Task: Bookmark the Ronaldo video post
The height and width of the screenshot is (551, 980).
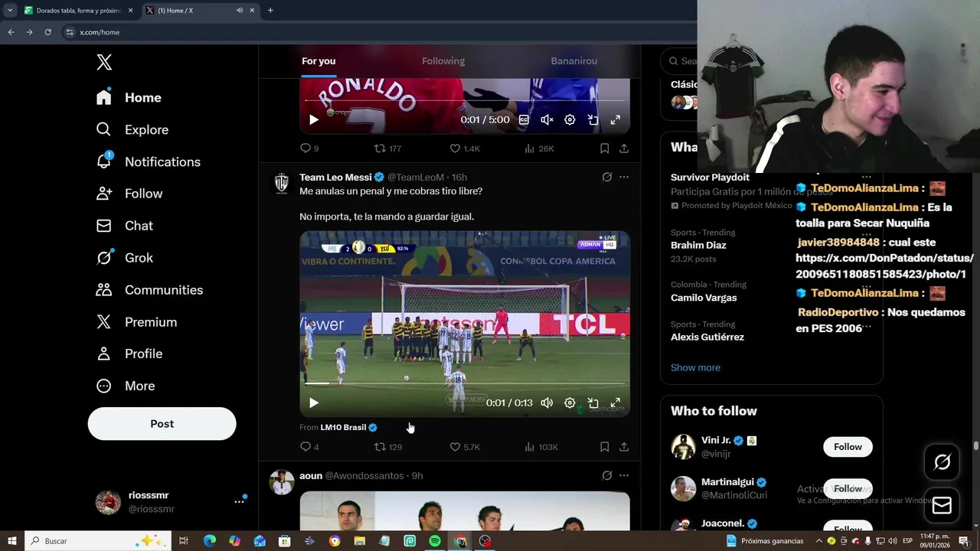Action: [x=604, y=148]
